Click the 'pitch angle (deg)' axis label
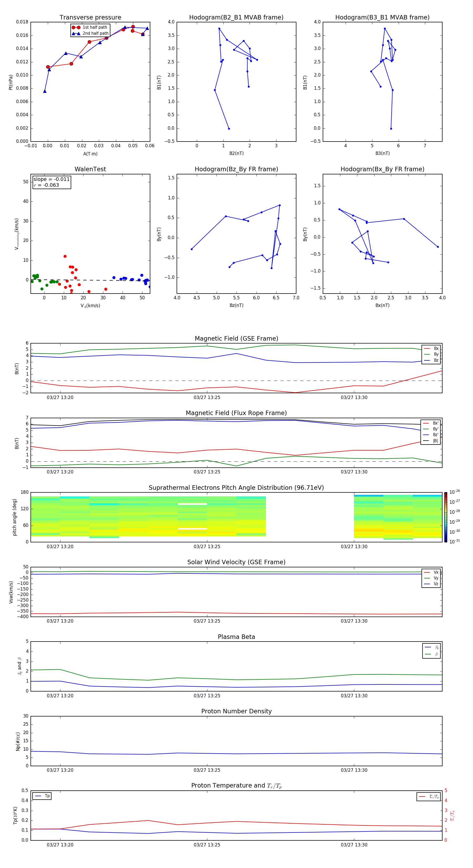The width and height of the screenshot is (473, 868). click(x=14, y=517)
